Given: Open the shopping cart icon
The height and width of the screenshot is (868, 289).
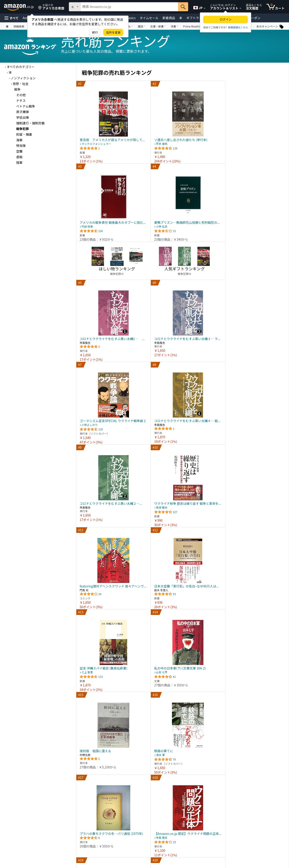Looking at the screenshot, I should (275, 7).
